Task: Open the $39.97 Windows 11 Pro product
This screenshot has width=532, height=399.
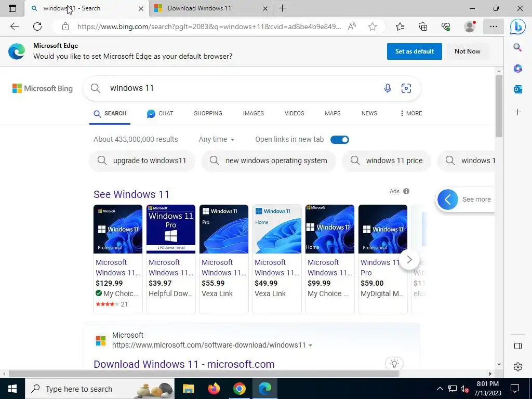Action: click(x=170, y=259)
